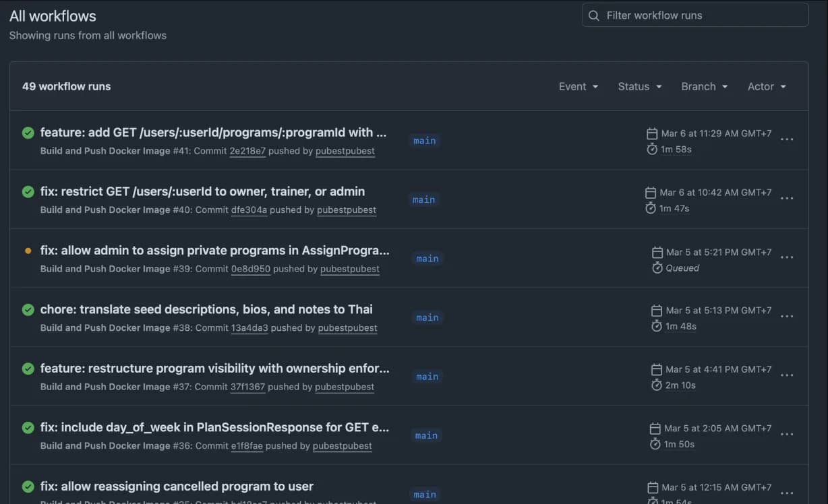
Task: Click the 'Queued' status text
Action: 682,267
